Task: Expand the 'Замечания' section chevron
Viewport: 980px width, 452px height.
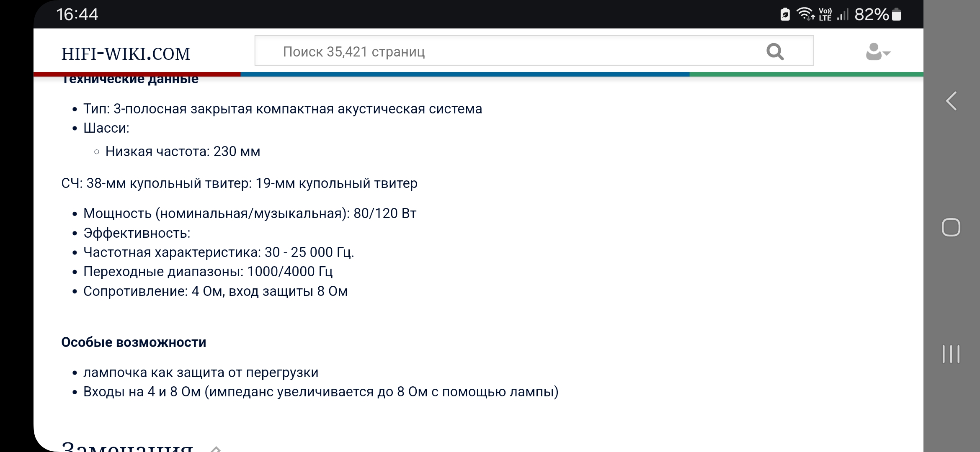Action: 215,448
